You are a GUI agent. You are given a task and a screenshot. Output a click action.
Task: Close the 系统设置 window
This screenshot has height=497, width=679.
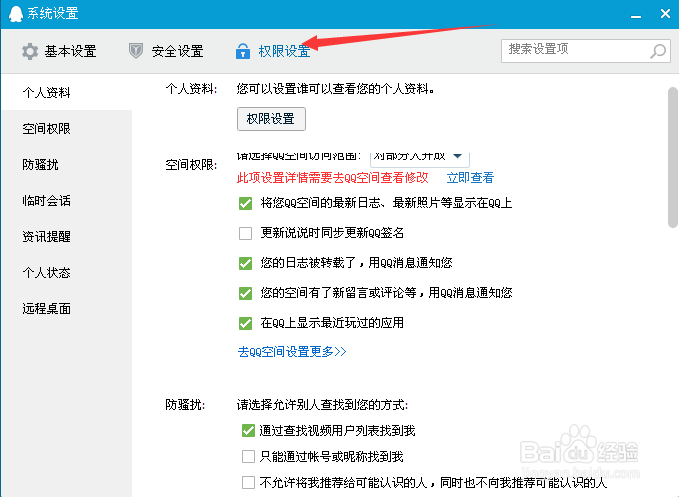(x=666, y=14)
